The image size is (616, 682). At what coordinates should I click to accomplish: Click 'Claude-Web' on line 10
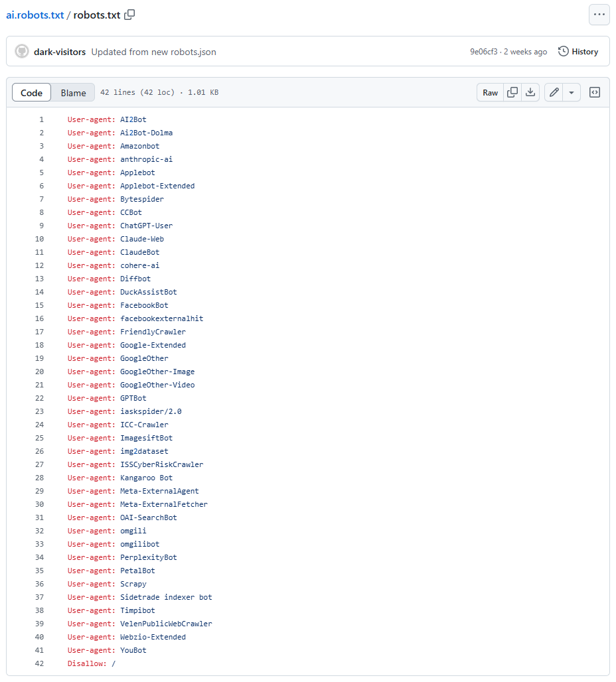(142, 239)
